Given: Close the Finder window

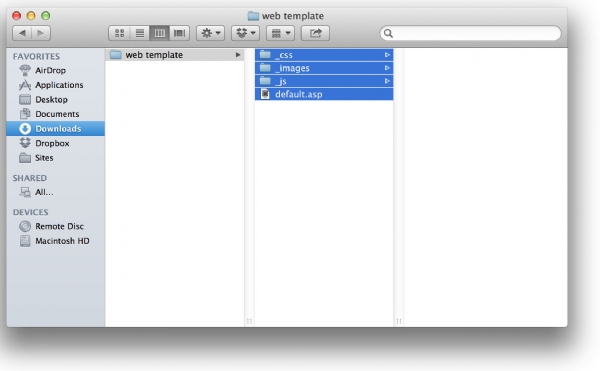Looking at the screenshot, I should [x=16, y=16].
